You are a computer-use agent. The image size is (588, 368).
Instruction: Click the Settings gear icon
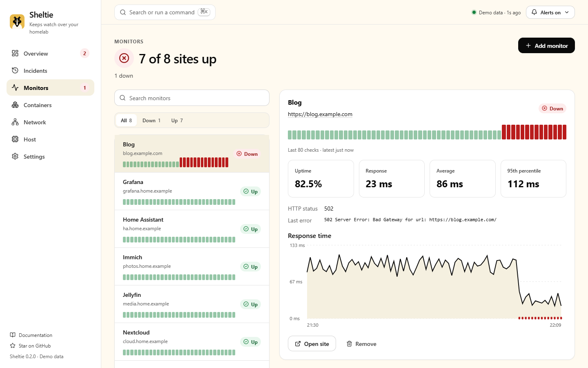click(x=15, y=157)
